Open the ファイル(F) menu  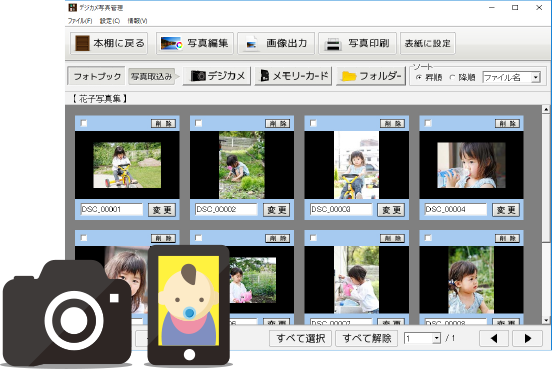point(80,21)
